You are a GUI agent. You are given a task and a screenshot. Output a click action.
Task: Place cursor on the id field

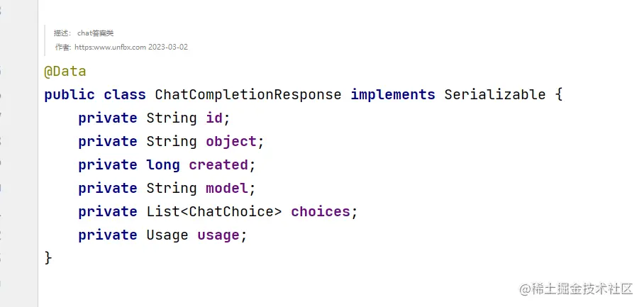pos(214,118)
